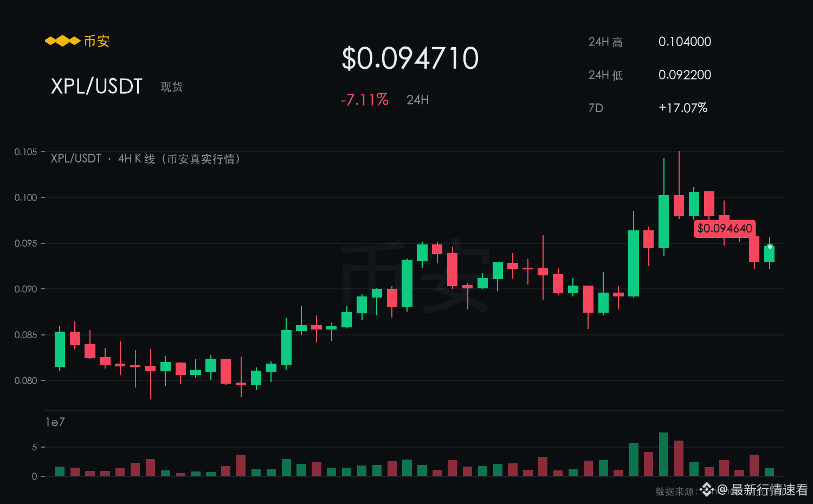The height and width of the screenshot is (504, 813).
Task: Click the 0.105 y-axis label
Action: point(25,152)
